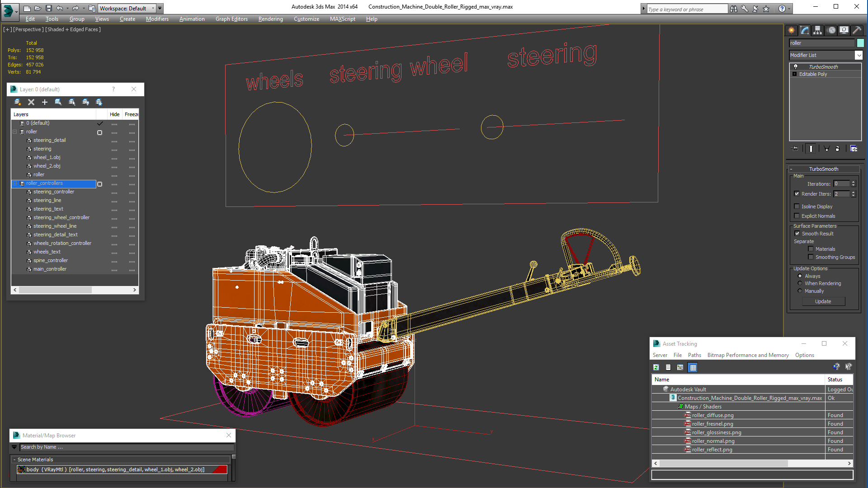The height and width of the screenshot is (488, 868).
Task: Collapse the roller layer tree
Action: [15, 132]
